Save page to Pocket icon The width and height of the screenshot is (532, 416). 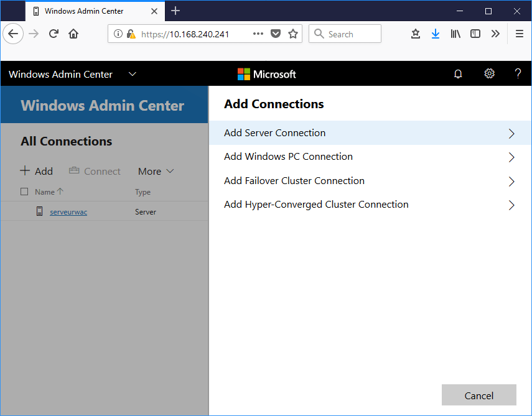point(276,34)
